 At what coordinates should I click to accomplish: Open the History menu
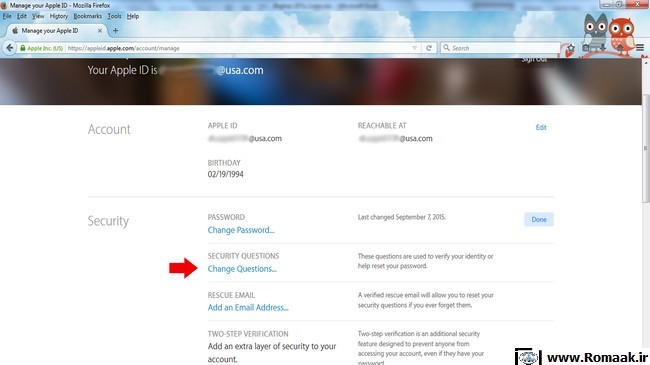pos(58,16)
